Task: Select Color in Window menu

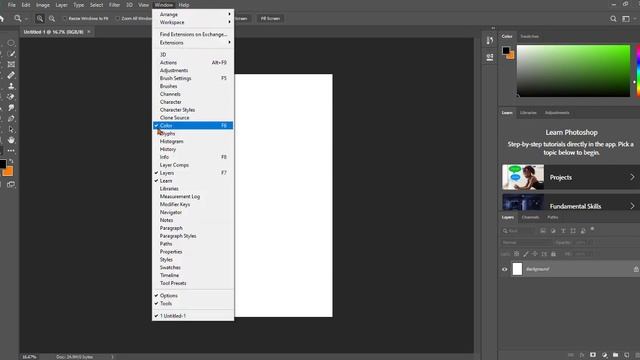Action: (193, 125)
